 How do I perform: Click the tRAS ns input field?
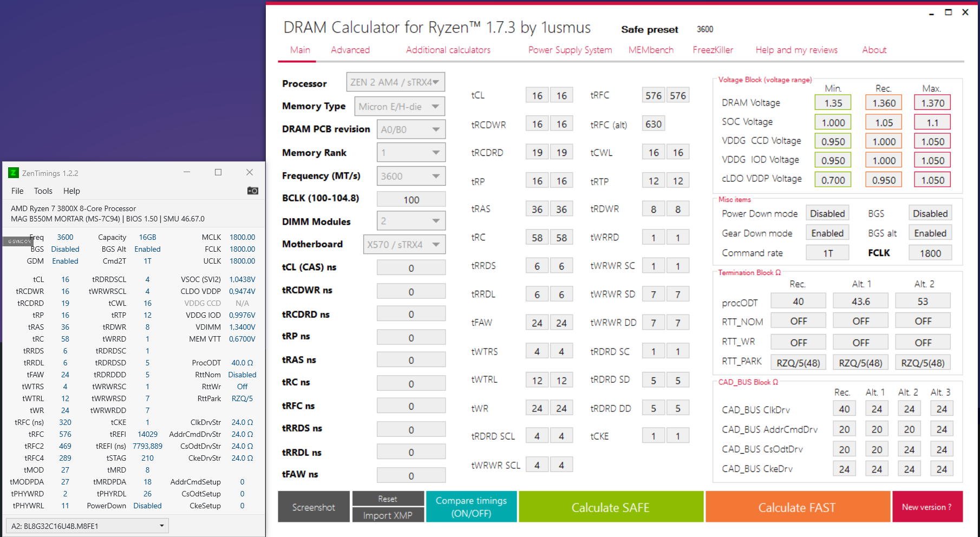point(411,360)
